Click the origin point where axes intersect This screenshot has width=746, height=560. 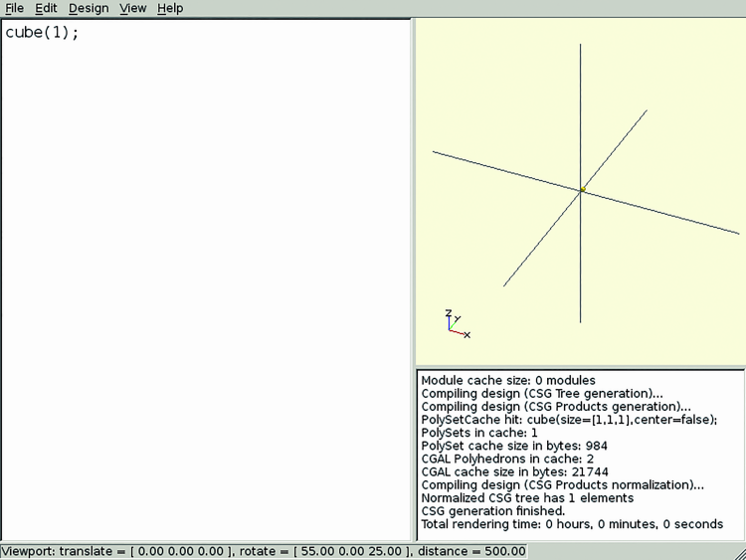583,189
